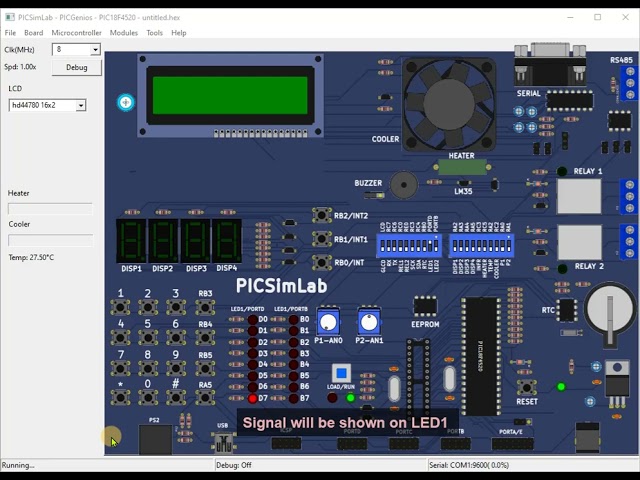The width and height of the screenshot is (640, 480).
Task: Open the Microcontroller menu
Action: [76, 33]
